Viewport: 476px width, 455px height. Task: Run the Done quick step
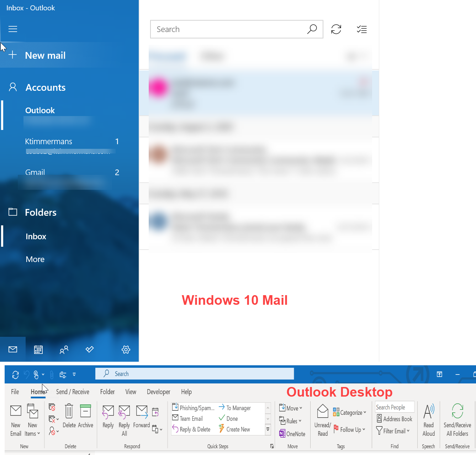point(228,418)
